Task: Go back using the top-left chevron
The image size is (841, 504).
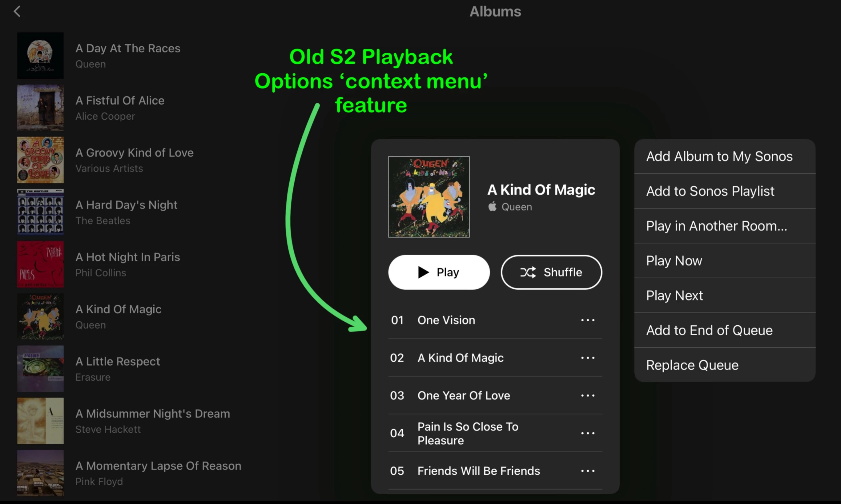Action: coord(17,11)
